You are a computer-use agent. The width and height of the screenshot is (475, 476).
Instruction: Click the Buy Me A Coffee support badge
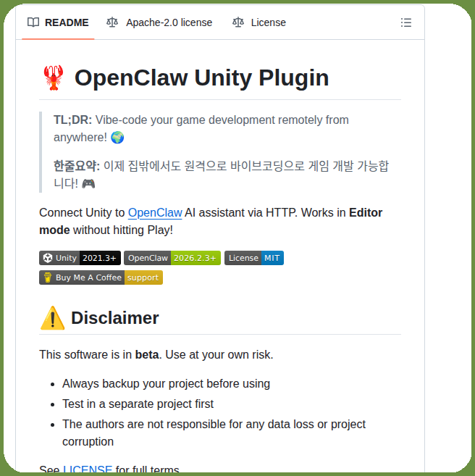[x=101, y=277]
